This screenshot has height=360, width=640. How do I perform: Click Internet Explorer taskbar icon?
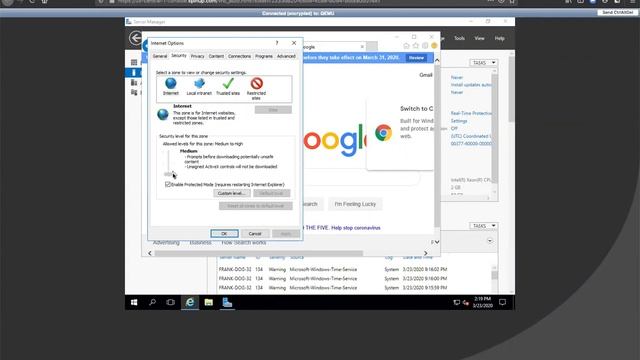190,302
